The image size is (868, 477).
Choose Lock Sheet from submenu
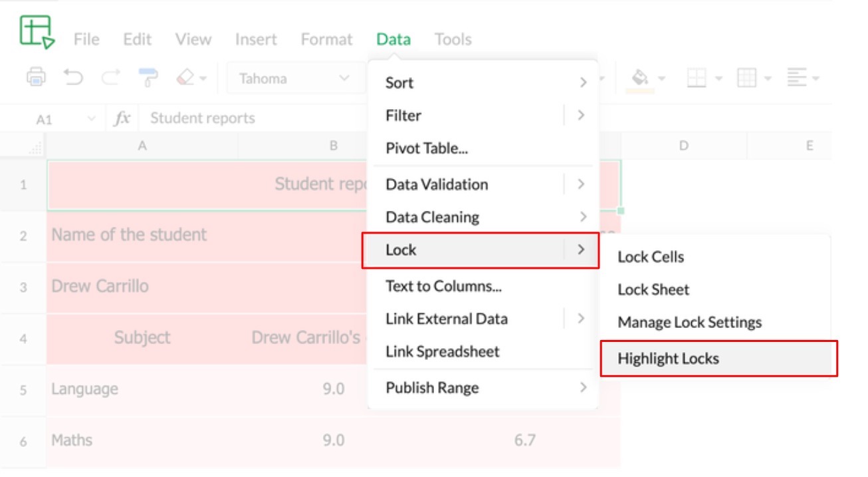point(653,289)
